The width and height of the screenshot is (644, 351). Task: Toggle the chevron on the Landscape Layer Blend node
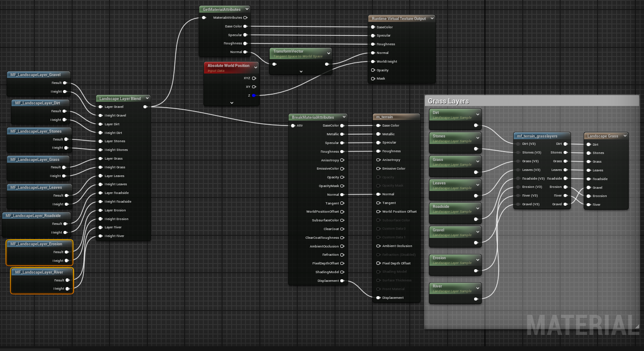click(147, 99)
